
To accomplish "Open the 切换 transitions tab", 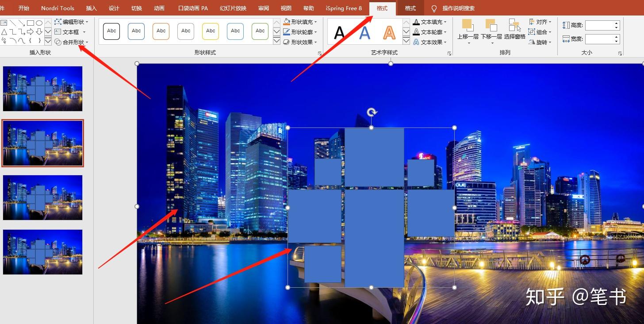I will point(137,8).
